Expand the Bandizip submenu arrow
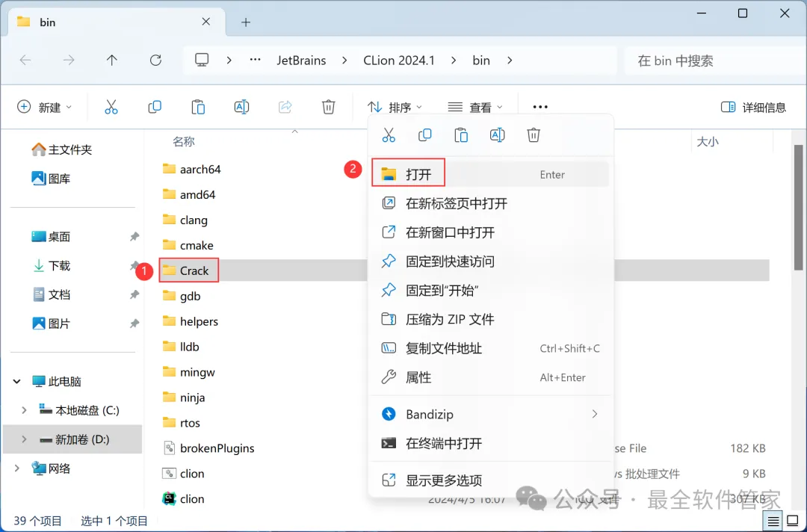The image size is (807, 532). (x=595, y=414)
